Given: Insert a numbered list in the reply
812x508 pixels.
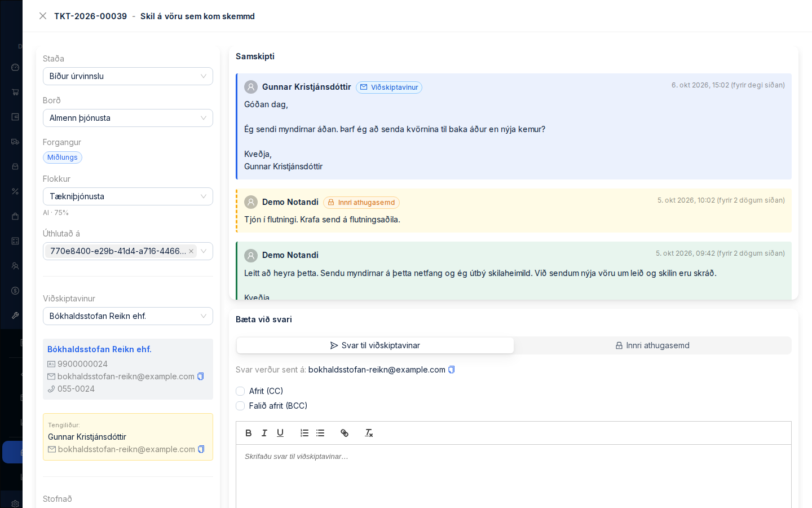Looking at the screenshot, I should [304, 433].
